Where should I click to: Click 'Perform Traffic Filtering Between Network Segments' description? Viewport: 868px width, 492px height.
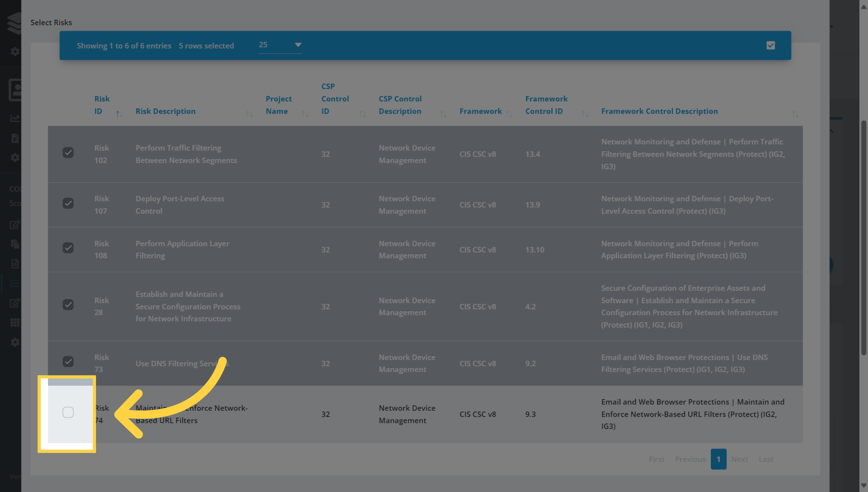coord(186,154)
